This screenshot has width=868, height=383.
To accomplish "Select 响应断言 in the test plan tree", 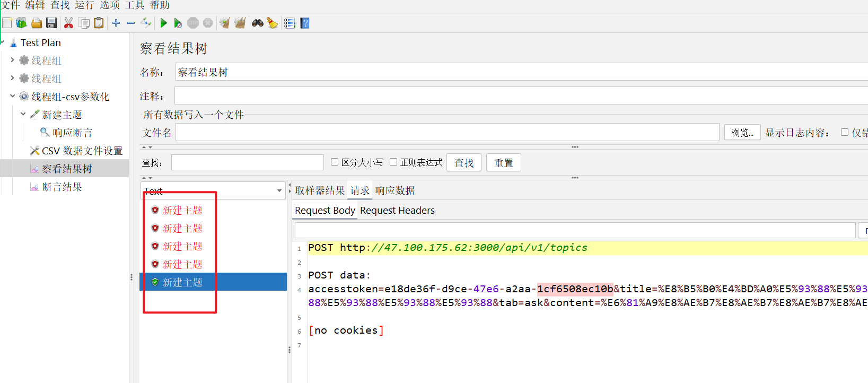I will (x=72, y=133).
